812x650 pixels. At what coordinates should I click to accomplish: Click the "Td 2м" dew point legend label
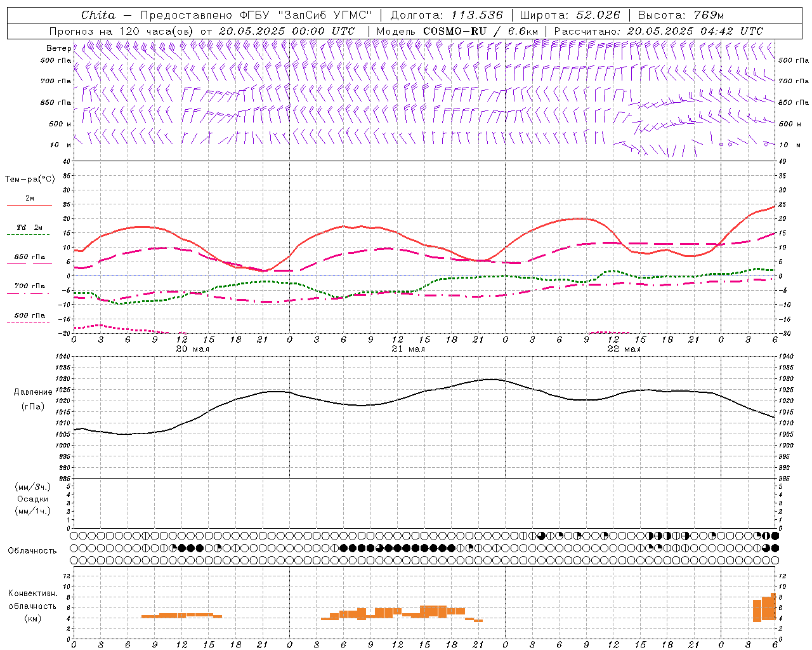coord(30,227)
